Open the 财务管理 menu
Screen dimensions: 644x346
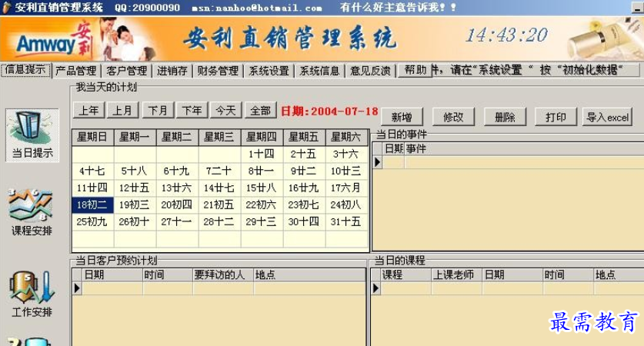[218, 71]
